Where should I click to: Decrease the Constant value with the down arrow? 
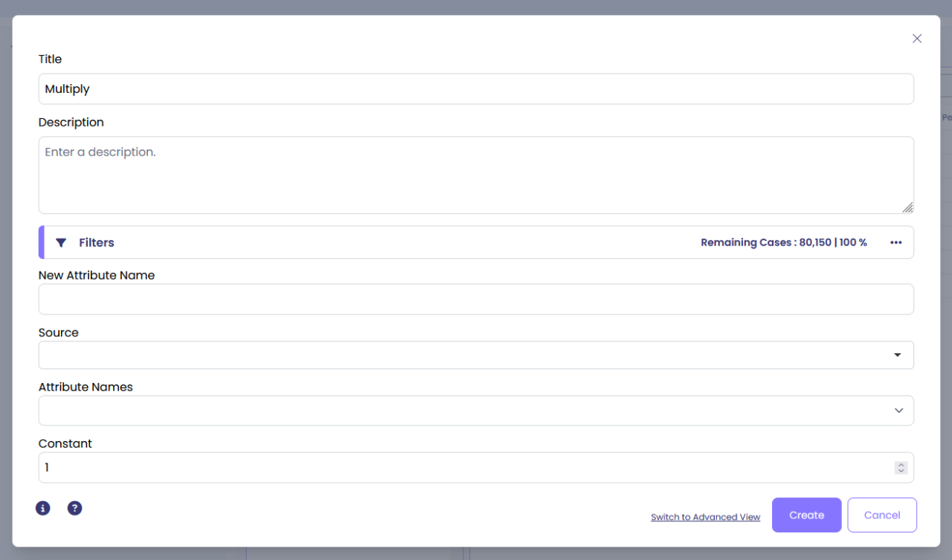tap(901, 472)
